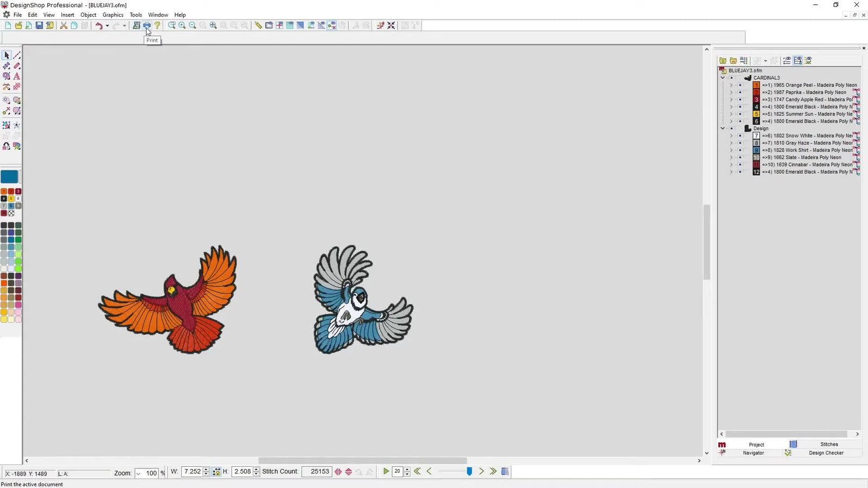The image size is (868, 488).
Task: Click the red horseshoe magnet tool icon
Action: [7, 146]
